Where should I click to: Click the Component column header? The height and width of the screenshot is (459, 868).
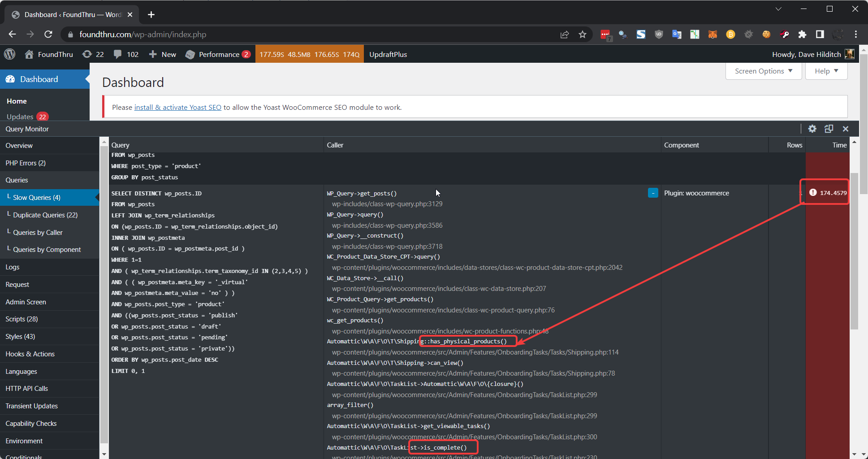click(x=715, y=145)
